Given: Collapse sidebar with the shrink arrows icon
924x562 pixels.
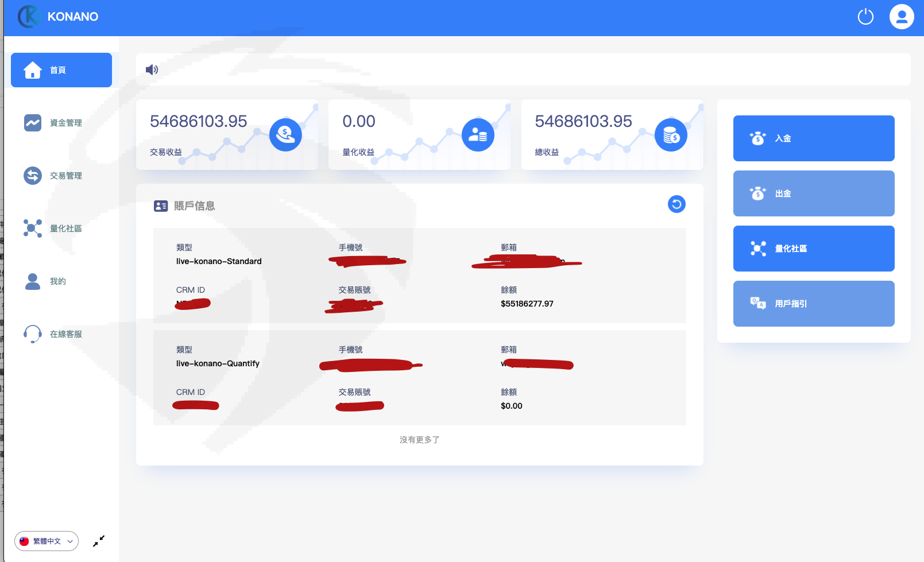Looking at the screenshot, I should 99,541.
